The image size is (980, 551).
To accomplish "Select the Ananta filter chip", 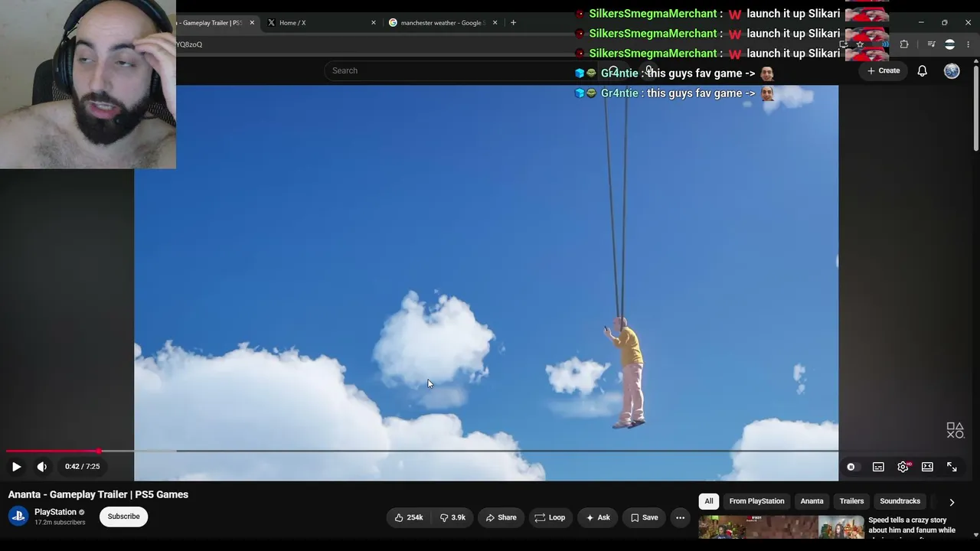I will pyautogui.click(x=812, y=501).
